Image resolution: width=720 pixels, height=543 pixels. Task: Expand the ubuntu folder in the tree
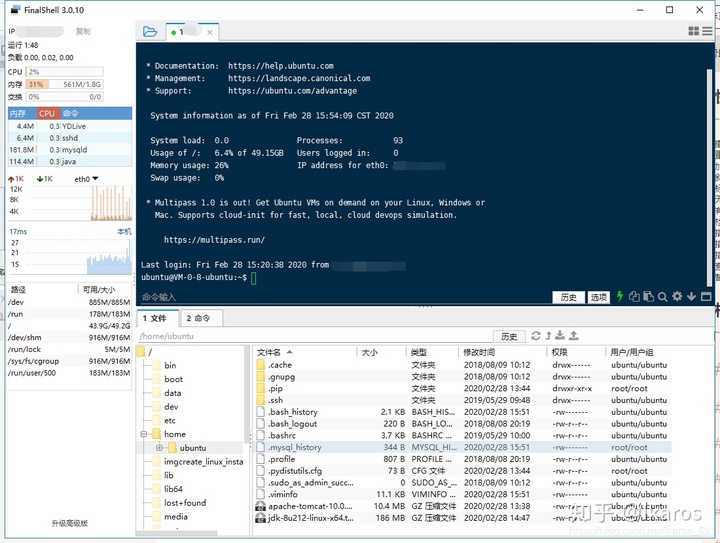(159, 448)
